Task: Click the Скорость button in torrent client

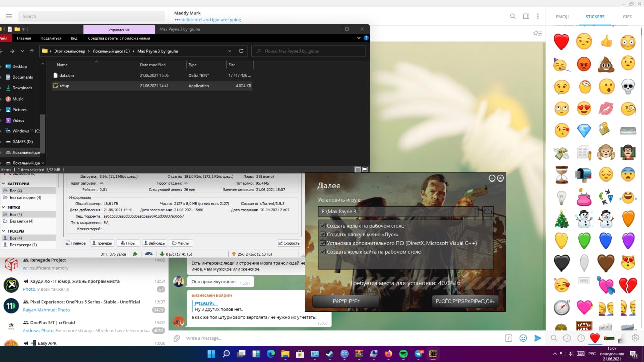Action: click(288, 243)
